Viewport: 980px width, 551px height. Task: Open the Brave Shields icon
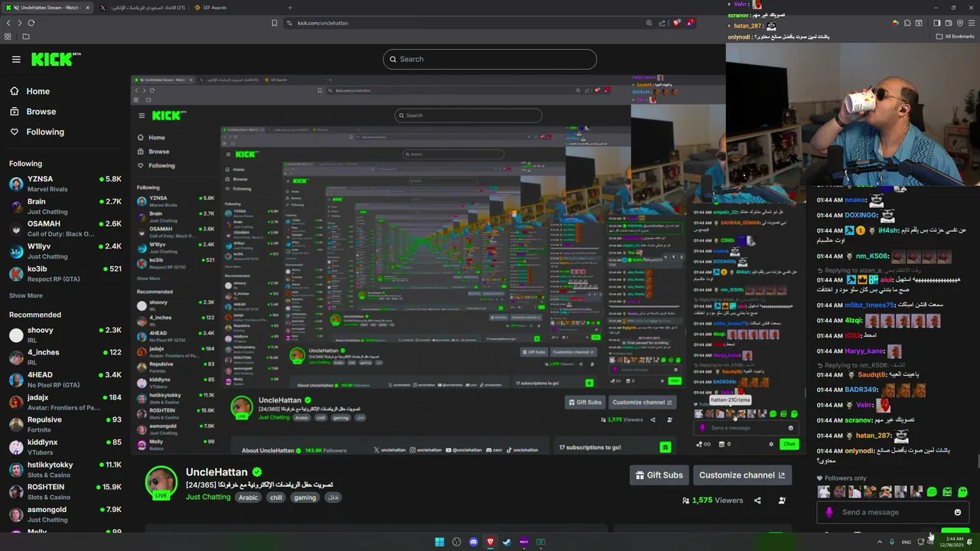677,23
